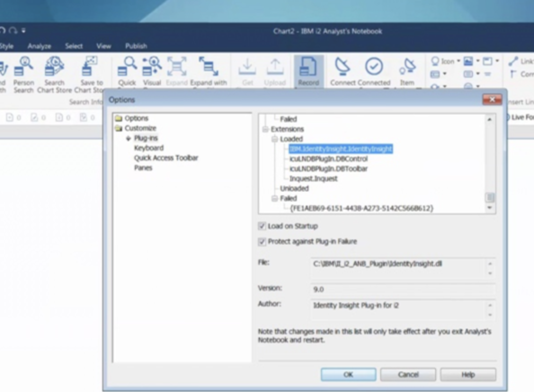The width and height of the screenshot is (534, 392).
Task: Confirm changes with the OK button
Action: 348,374
